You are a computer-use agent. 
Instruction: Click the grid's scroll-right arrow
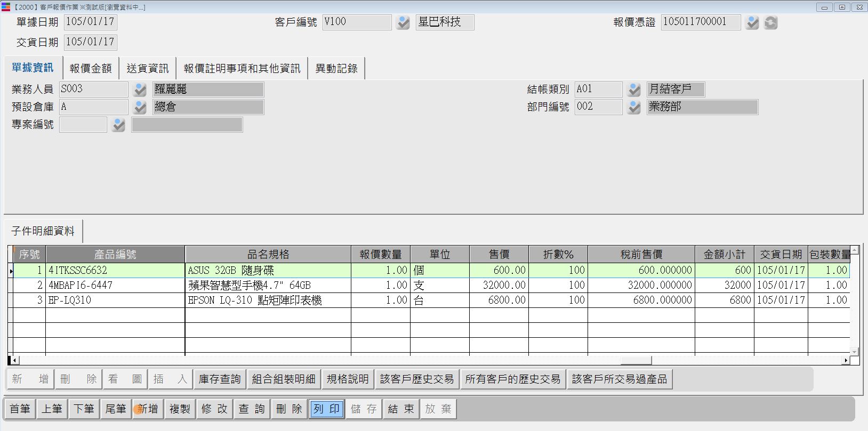coord(846,360)
